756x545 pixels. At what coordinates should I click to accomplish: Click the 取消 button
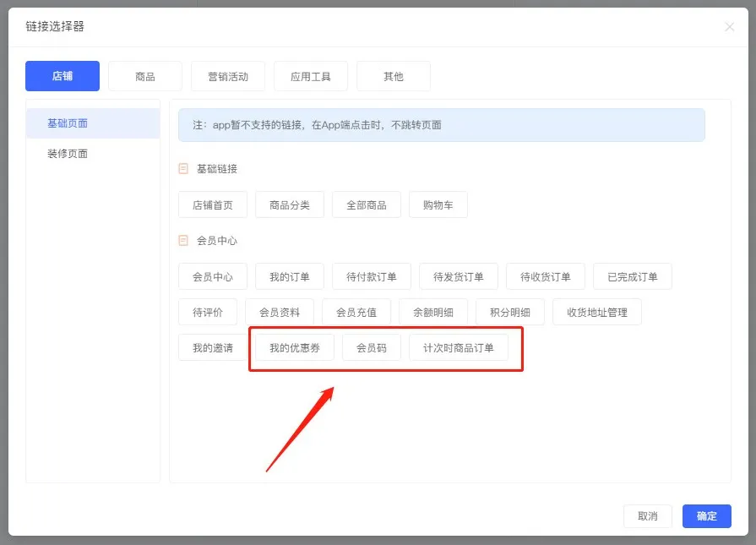(x=648, y=516)
